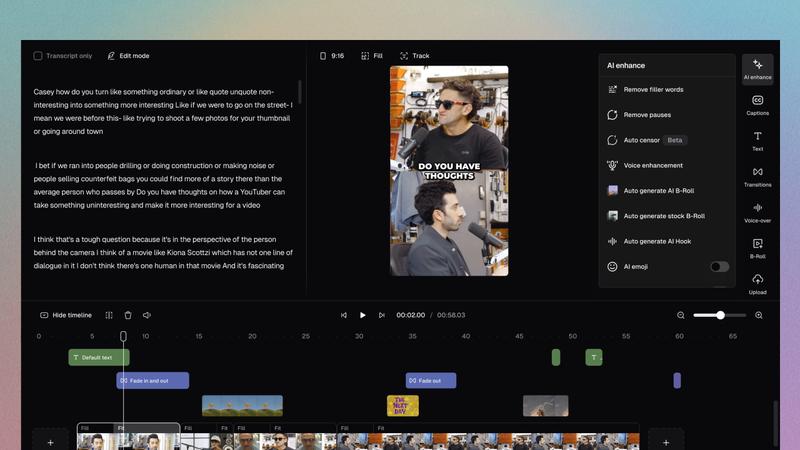The width and height of the screenshot is (800, 450).
Task: Click the split clip icon
Action: pyautogui.click(x=109, y=315)
